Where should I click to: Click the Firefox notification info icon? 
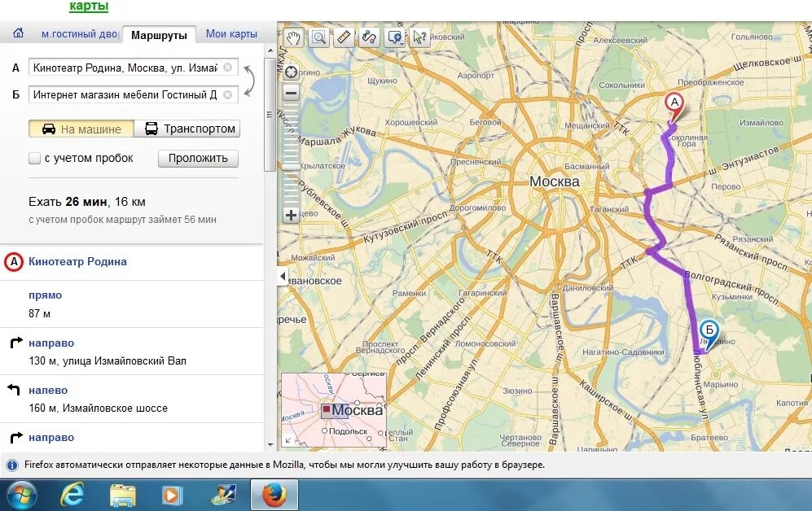12,465
